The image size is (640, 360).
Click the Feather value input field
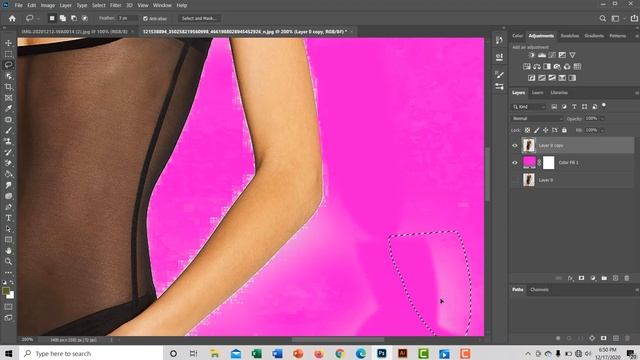click(x=127, y=18)
